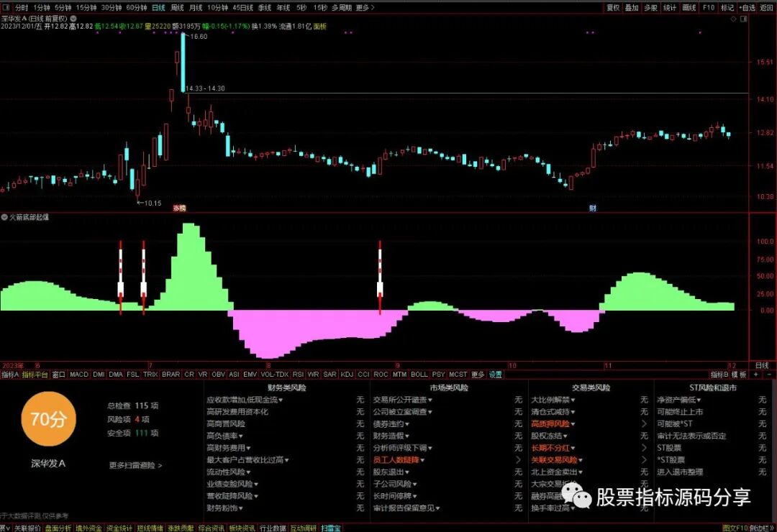The image size is (777, 532).
Task: Click the split panel icon near diamond
Action: [x=744, y=19]
